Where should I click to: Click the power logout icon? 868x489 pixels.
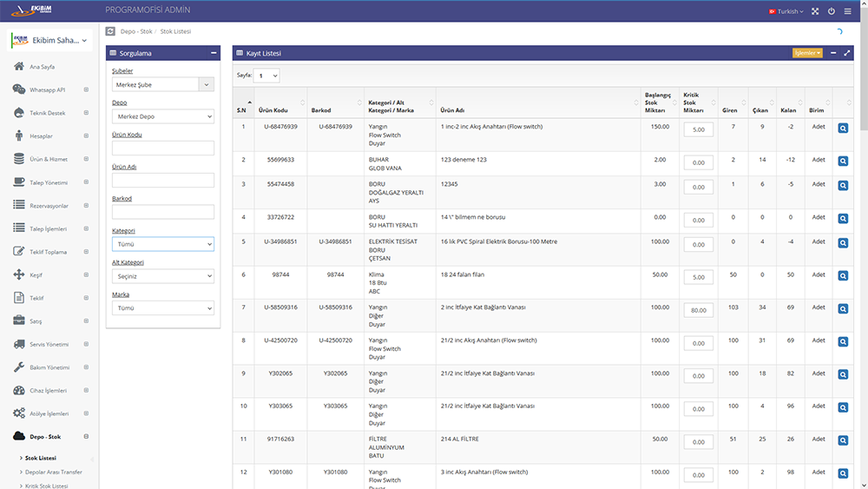click(x=832, y=11)
